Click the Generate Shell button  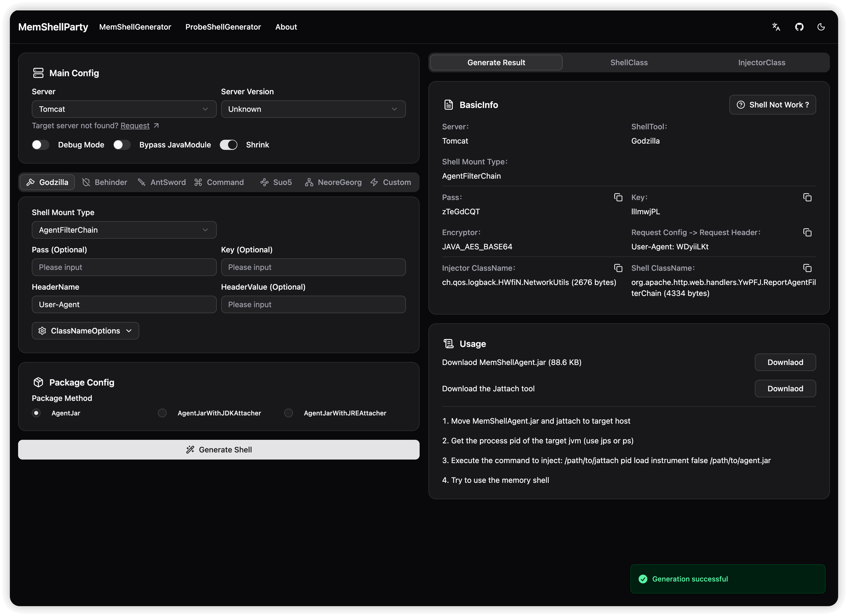click(x=219, y=450)
